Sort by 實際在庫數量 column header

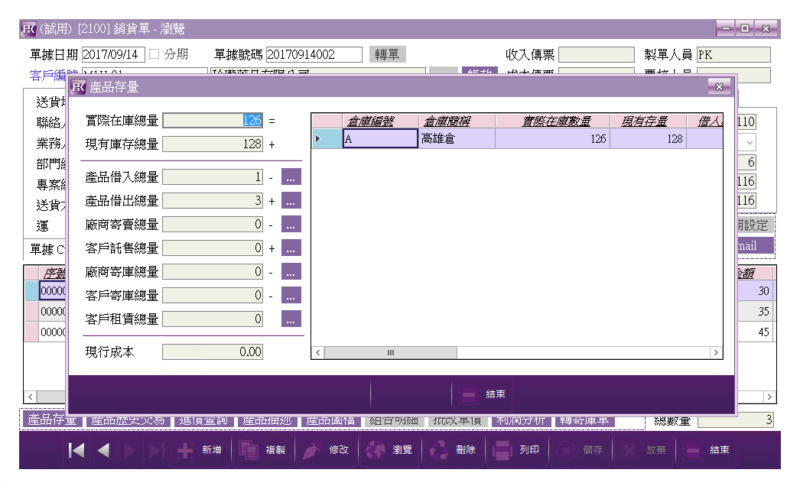pyautogui.click(x=553, y=121)
